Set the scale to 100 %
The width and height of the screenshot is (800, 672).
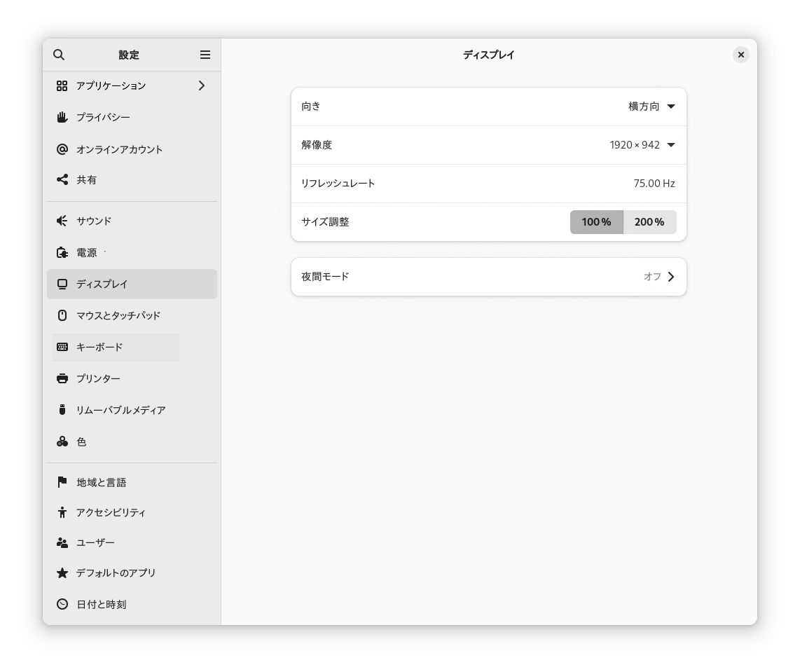(x=596, y=222)
